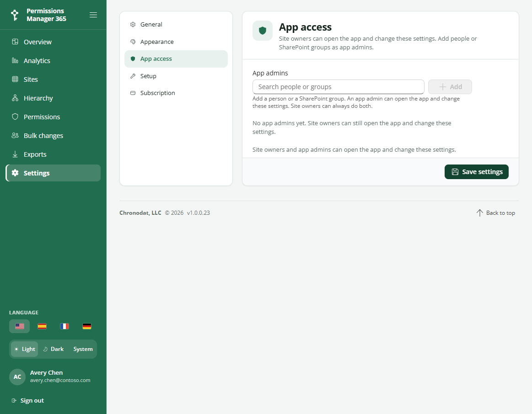
Task: Open the Permissions page
Action: [53, 117]
